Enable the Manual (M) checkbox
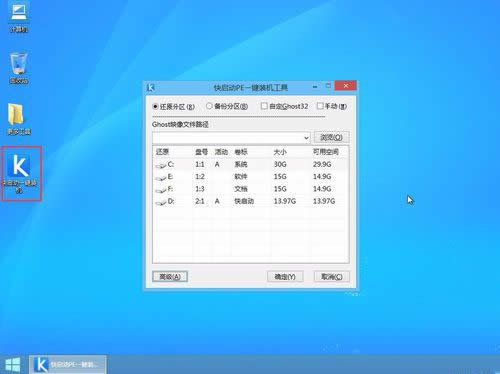Image resolution: width=500 pixels, height=374 pixels. click(320, 106)
